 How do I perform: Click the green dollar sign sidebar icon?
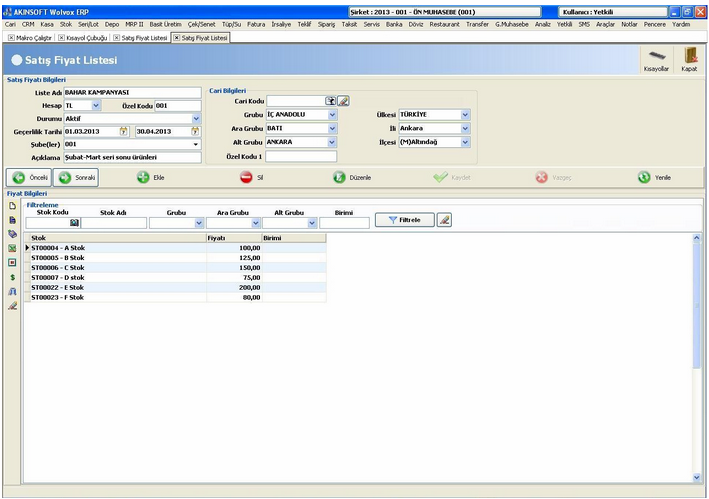tap(12, 277)
